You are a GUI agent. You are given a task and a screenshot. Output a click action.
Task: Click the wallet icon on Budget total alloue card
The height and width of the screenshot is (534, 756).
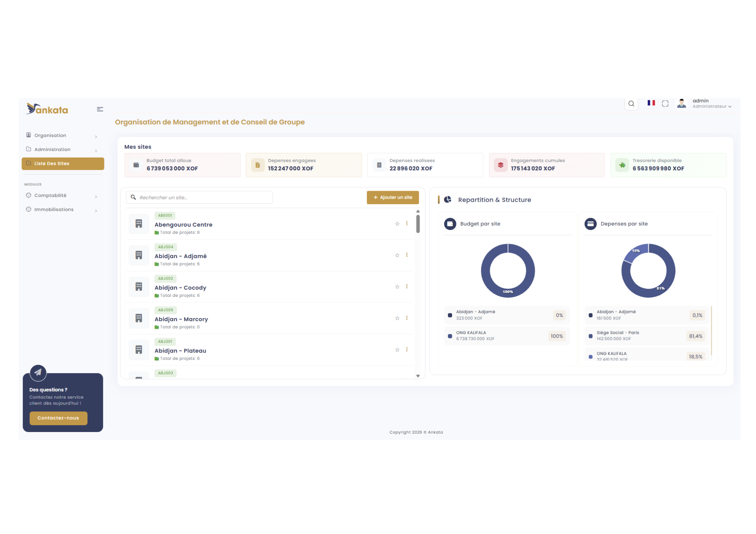tap(136, 165)
